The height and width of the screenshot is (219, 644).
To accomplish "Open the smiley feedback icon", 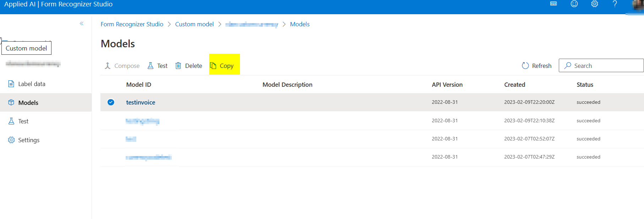I will click(574, 4).
